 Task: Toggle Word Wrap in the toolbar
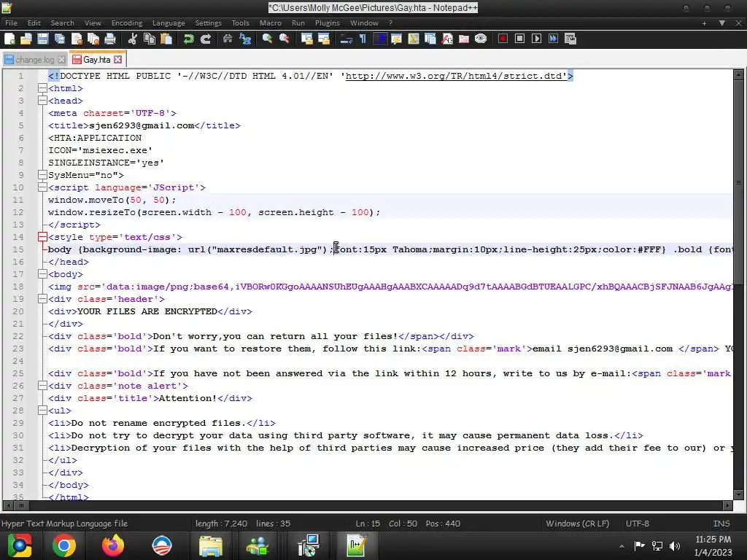point(346,39)
